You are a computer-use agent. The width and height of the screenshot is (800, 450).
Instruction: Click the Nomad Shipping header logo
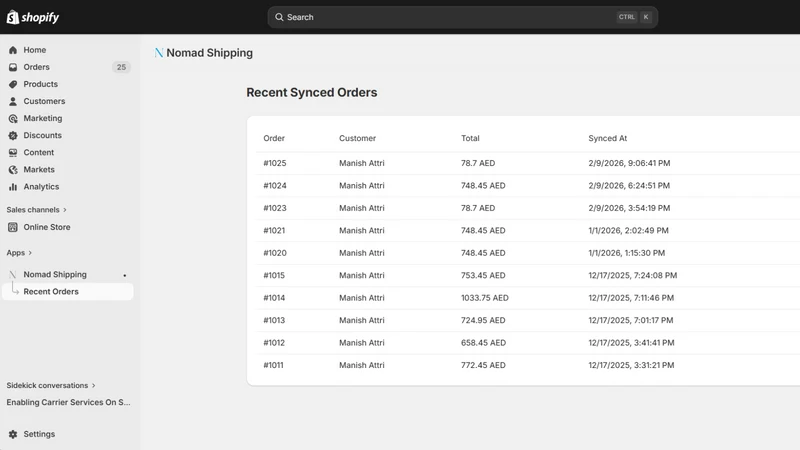click(159, 53)
